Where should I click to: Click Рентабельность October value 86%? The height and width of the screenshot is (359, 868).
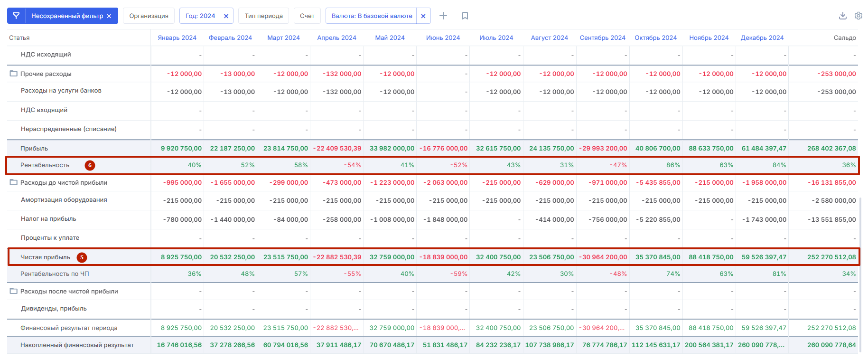(673, 165)
